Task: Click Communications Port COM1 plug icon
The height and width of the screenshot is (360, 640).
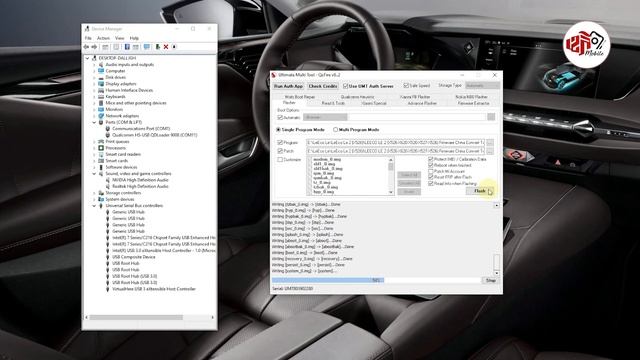Action: (x=108, y=129)
